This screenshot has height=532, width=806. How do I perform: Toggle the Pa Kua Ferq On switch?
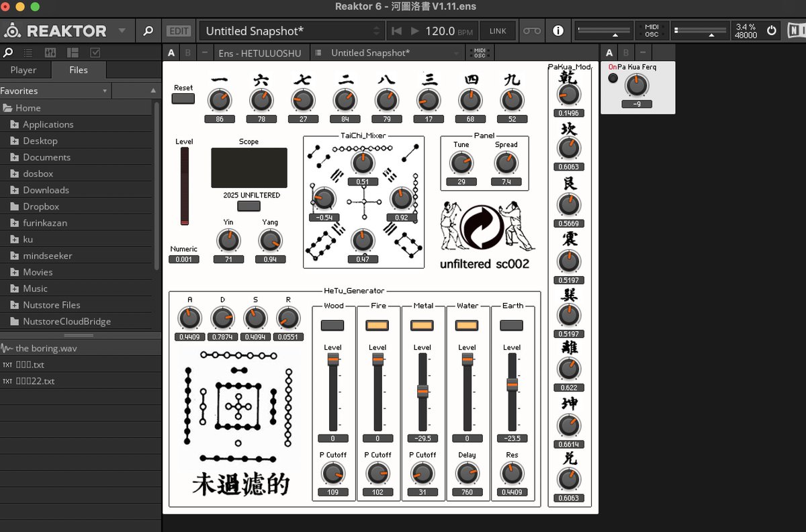coord(613,78)
